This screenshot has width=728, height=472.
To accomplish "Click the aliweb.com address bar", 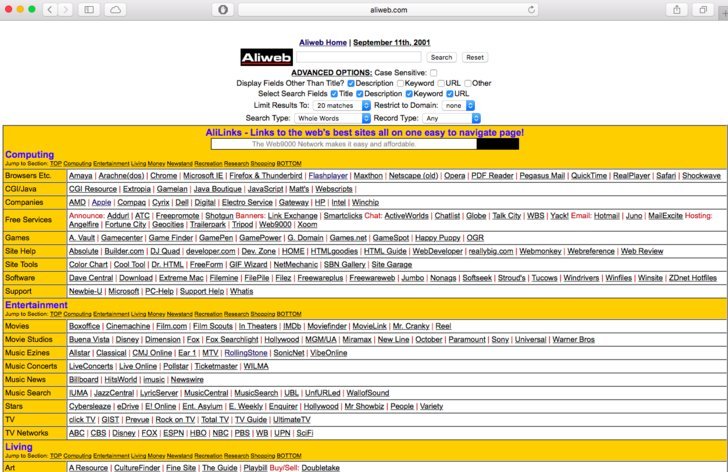I will click(x=363, y=9).
